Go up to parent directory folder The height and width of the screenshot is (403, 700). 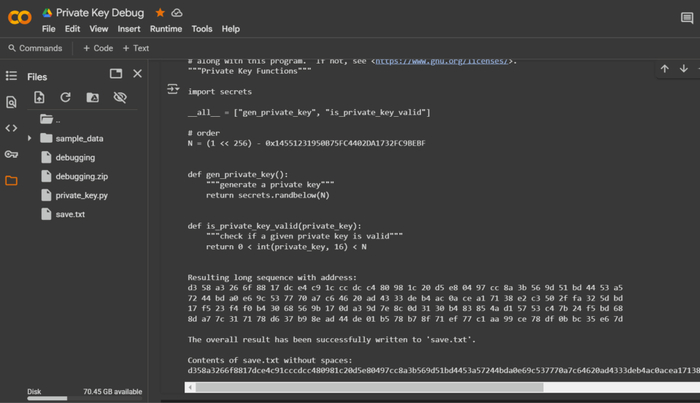46,119
